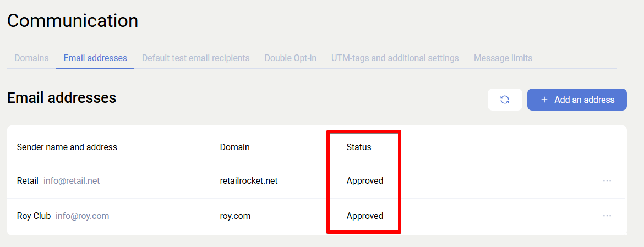Switch to the Message limits tab
The width and height of the screenshot is (644, 247).
503,58
